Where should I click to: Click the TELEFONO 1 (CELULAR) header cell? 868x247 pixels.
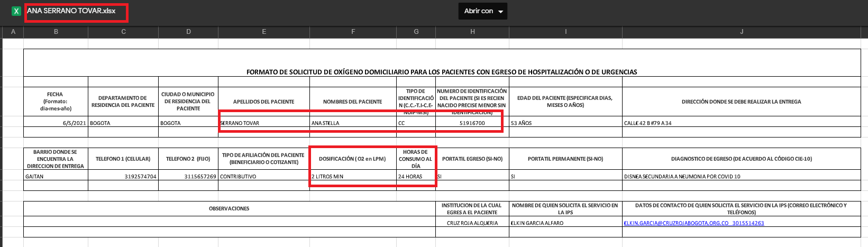123,159
